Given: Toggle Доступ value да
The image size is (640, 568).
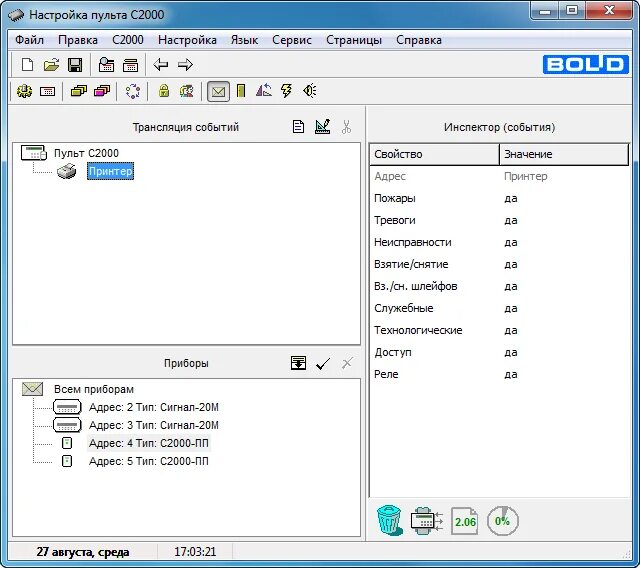Looking at the screenshot, I should [511, 353].
